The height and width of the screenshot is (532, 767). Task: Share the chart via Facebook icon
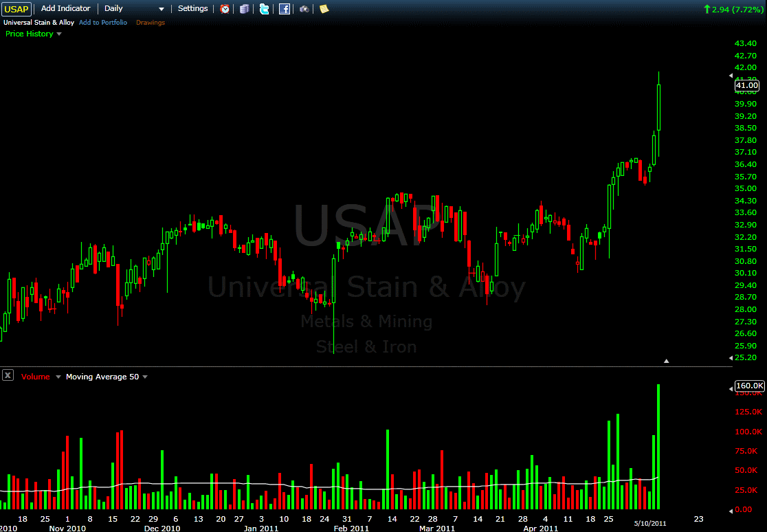[285, 9]
